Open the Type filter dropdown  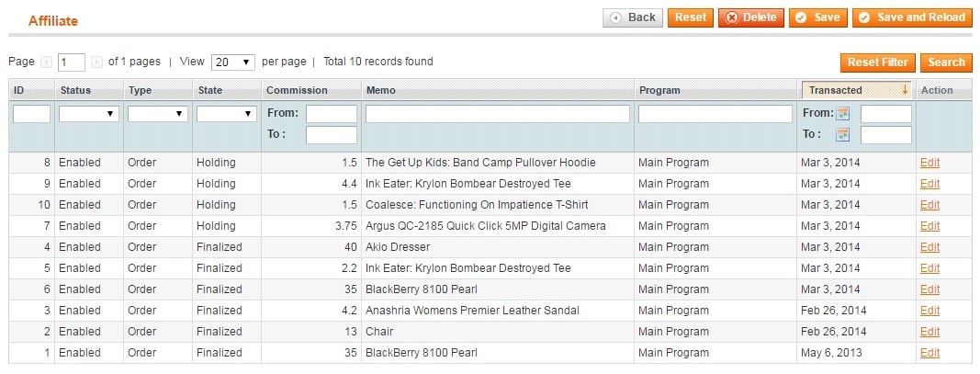(x=157, y=114)
